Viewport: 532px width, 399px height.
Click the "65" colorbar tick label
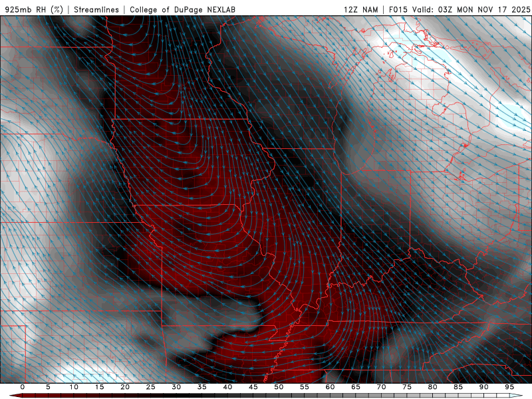click(356, 387)
